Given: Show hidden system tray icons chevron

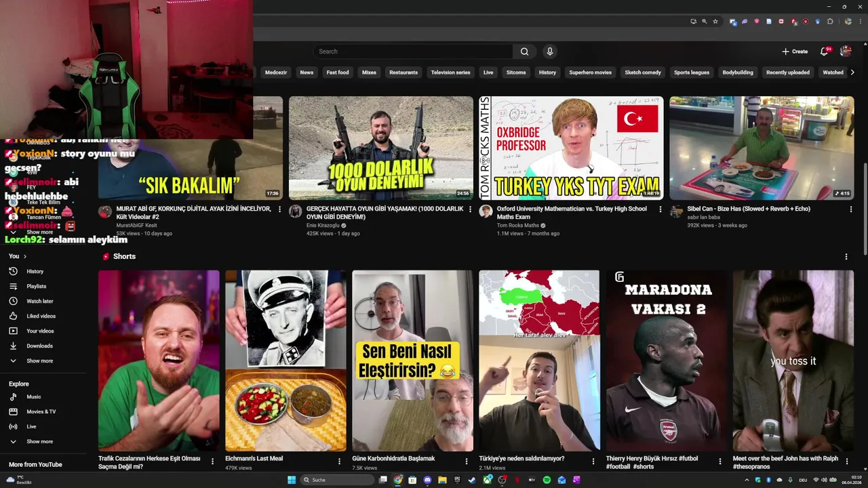Looking at the screenshot, I should pos(747,480).
